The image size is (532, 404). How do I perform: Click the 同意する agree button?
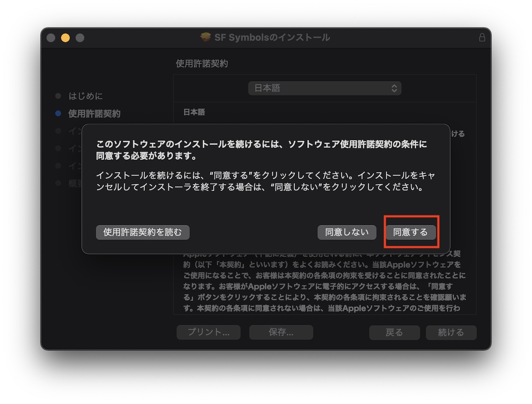coord(411,233)
